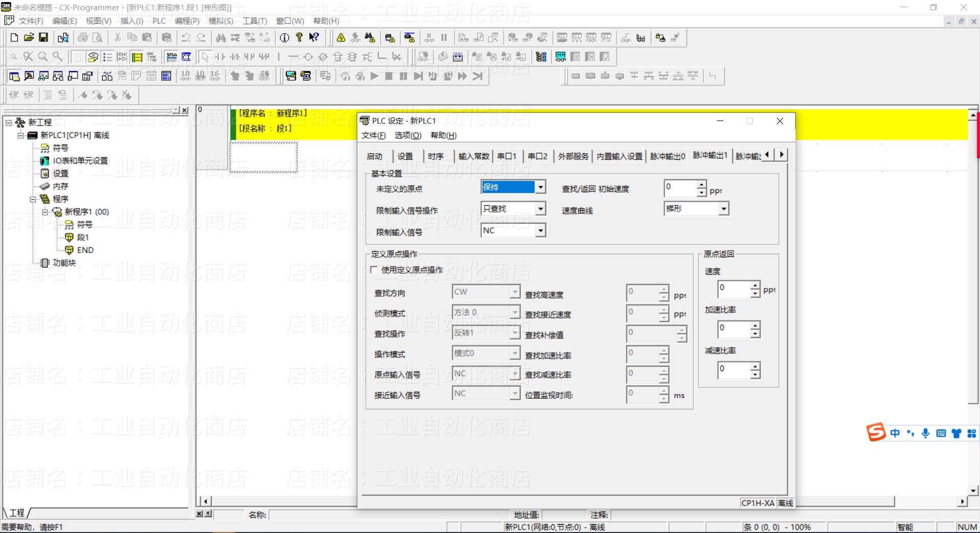Screen dimensions: 980x533
Task: Select 功能块 in the project tree
Action: tap(64, 263)
